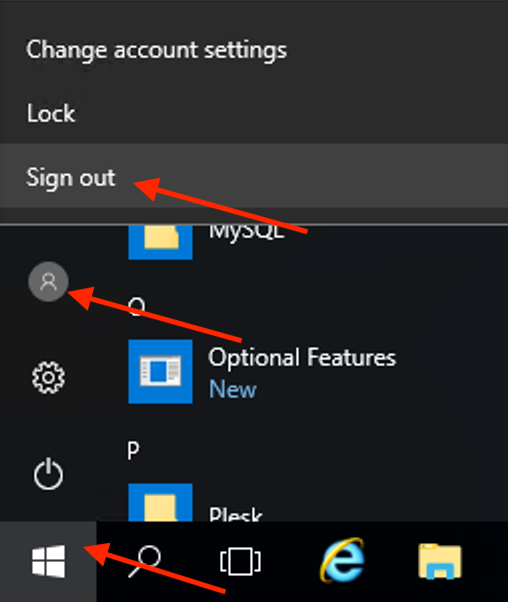Click the user account avatar icon
The image size is (508, 602).
pos(48,282)
